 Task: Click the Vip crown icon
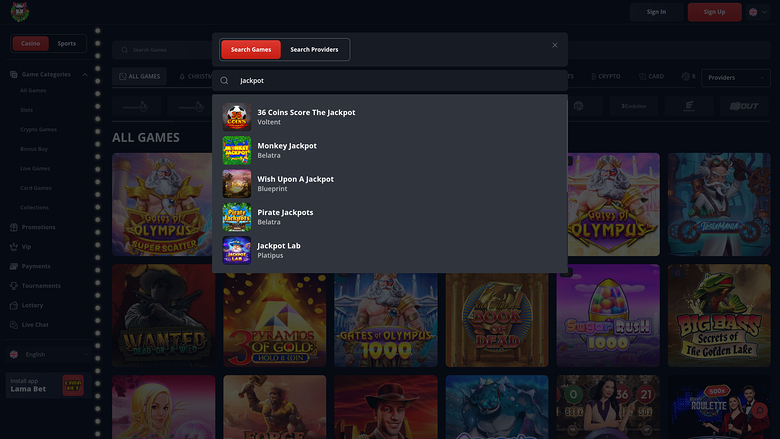point(14,247)
